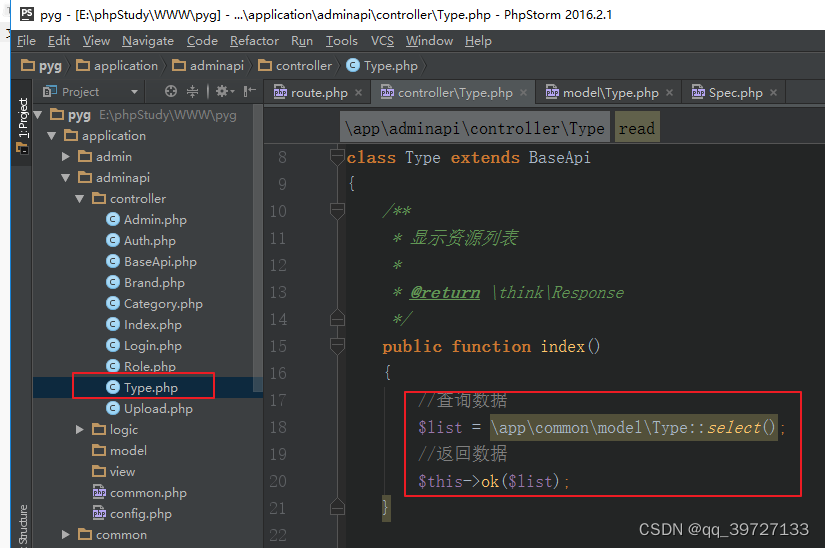Screen dimensions: 825x548
Task: Click the application breadcrumb in navigation bar
Action: [x=117, y=66]
